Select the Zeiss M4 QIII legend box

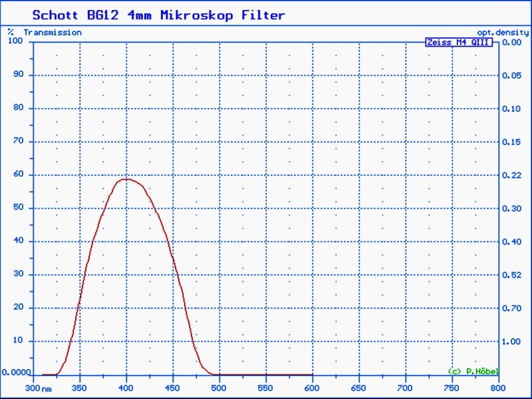(459, 42)
